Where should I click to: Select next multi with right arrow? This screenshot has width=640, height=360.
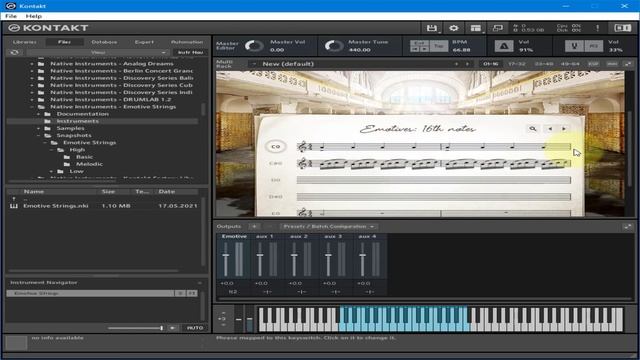point(467,64)
